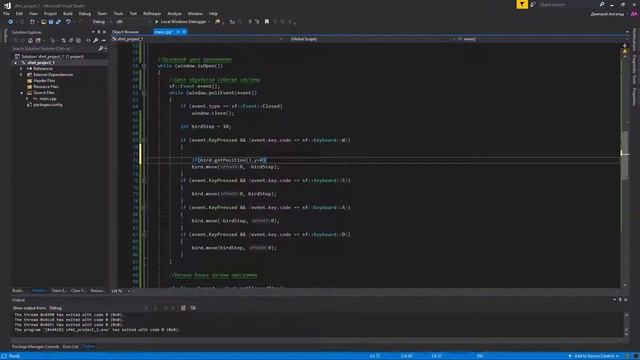This screenshot has width=640, height=360.
Task: Click Solution Explorer Collapse All icon
Action: 71,40
